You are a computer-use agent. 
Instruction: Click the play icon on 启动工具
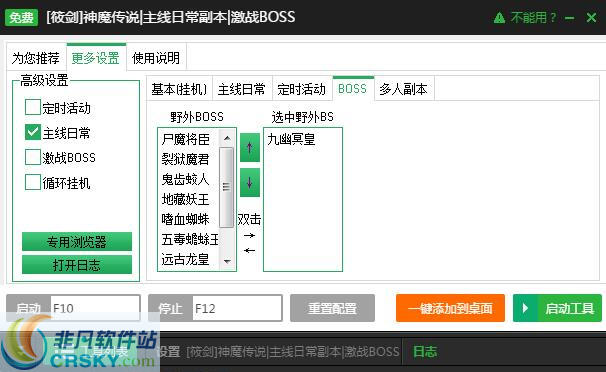[x=525, y=308]
